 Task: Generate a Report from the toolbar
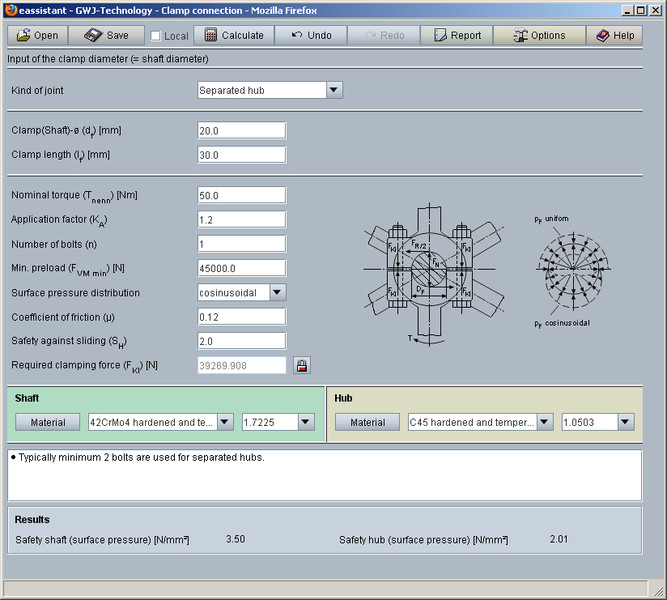tap(457, 35)
